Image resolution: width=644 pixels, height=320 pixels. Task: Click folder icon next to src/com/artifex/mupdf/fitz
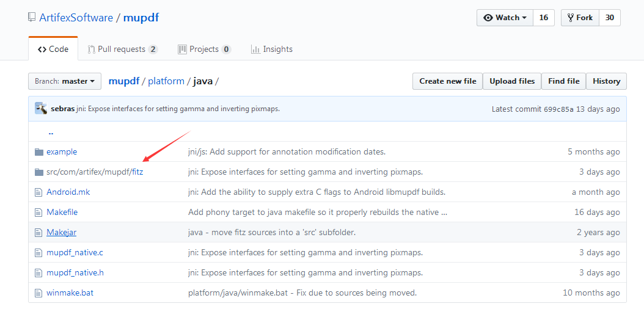pos(39,172)
